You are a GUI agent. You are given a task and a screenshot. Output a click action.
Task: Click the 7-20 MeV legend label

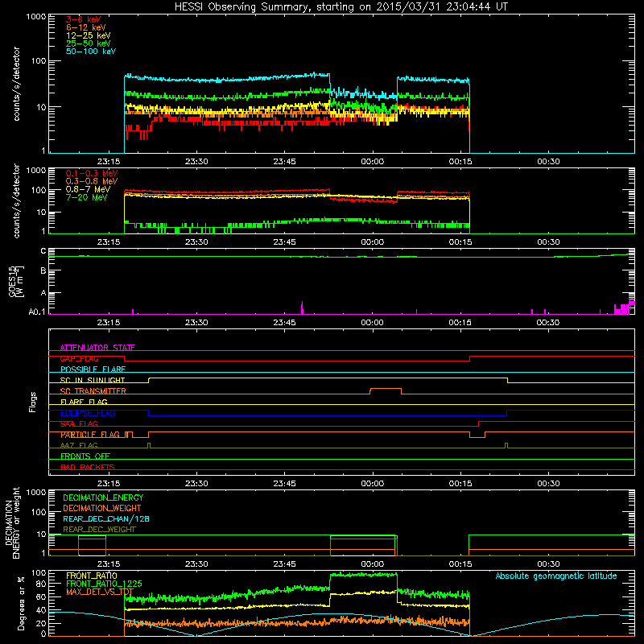(87, 197)
